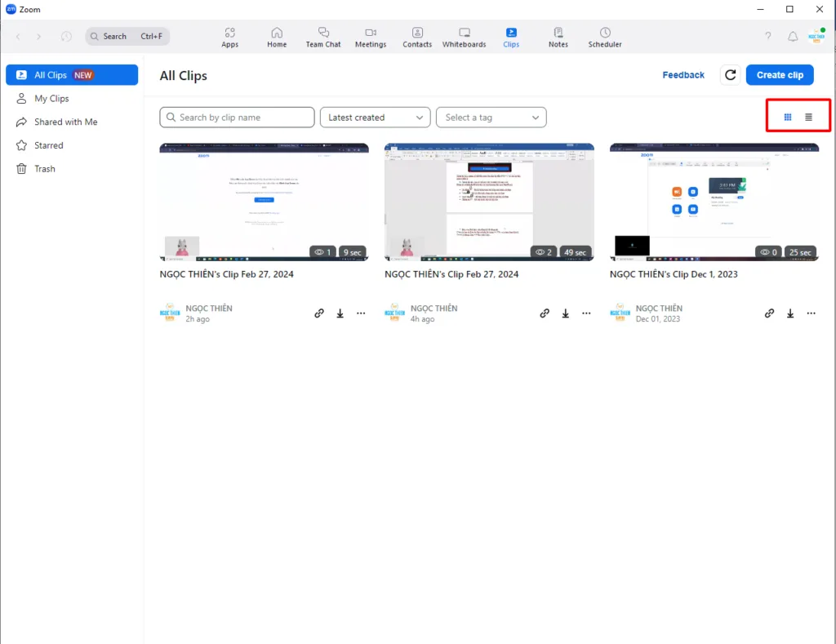Switch to the Team Chat tab
The image size is (836, 644).
pos(323,37)
